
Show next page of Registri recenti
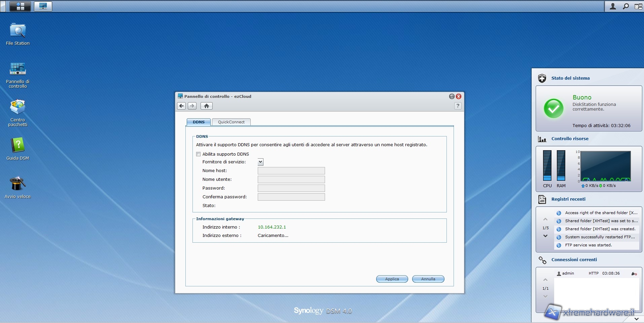tap(545, 236)
